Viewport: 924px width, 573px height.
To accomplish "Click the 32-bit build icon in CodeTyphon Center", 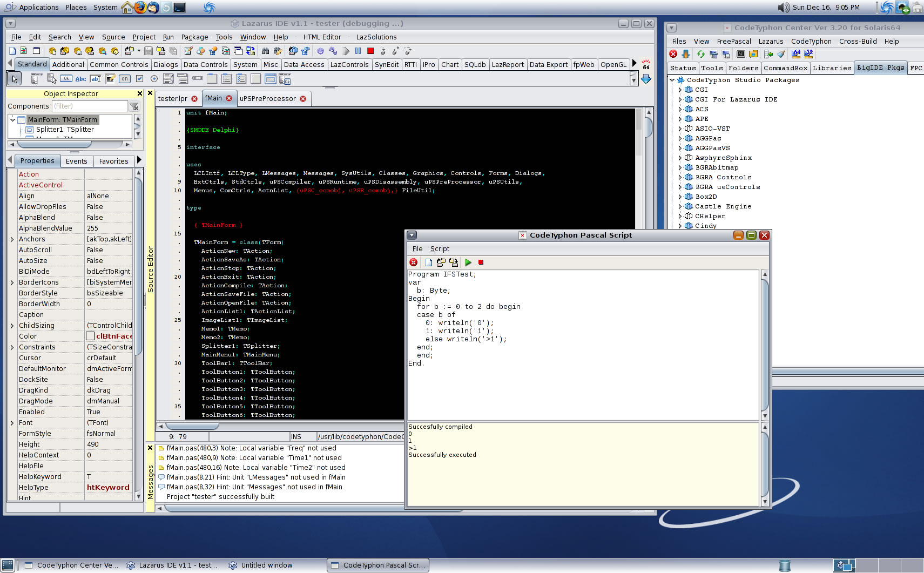I will click(808, 54).
